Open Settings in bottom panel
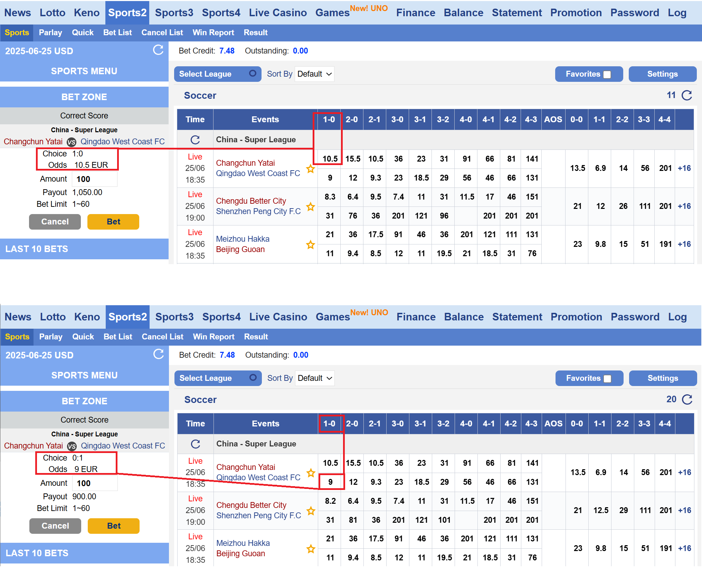Viewport: 702px width, 588px height. tap(663, 378)
